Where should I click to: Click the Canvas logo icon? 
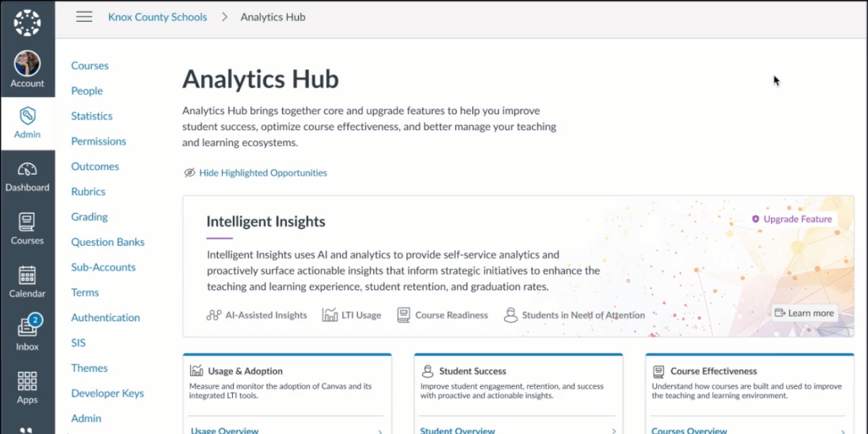point(27,22)
